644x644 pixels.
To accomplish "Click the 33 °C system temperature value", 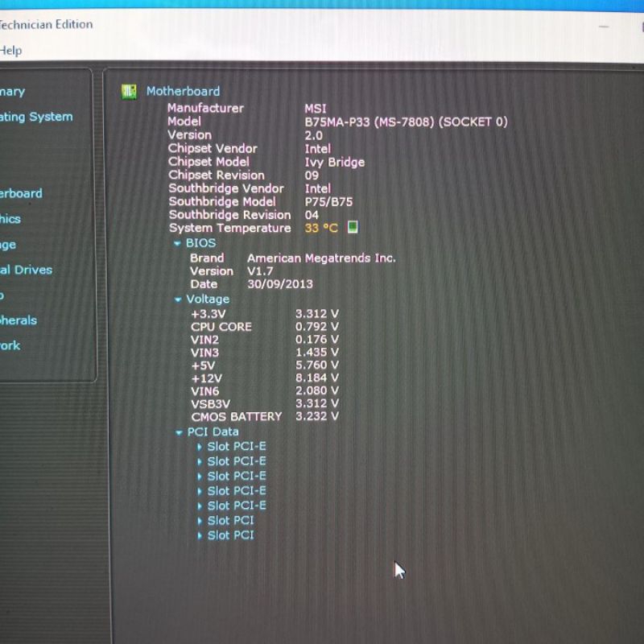I will click(320, 229).
